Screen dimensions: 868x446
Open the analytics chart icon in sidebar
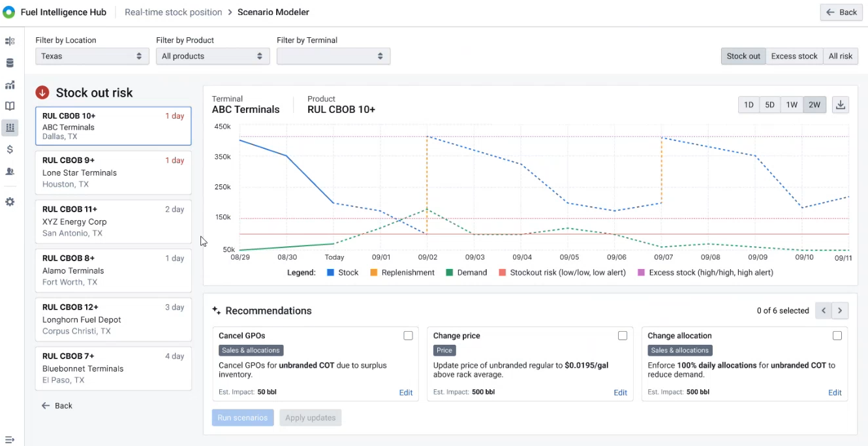(10, 85)
